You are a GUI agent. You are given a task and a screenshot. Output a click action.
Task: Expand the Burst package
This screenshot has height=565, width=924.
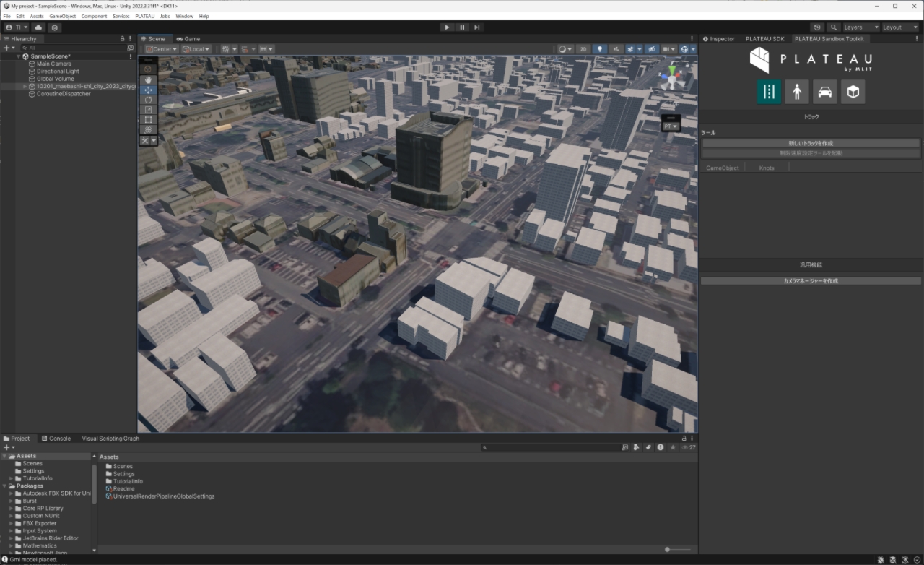(12, 501)
